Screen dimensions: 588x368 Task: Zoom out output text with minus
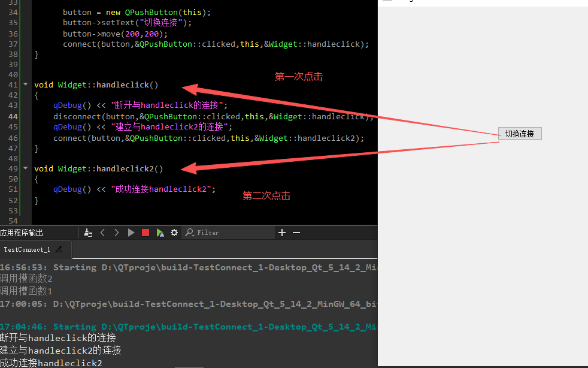pyautogui.click(x=296, y=233)
